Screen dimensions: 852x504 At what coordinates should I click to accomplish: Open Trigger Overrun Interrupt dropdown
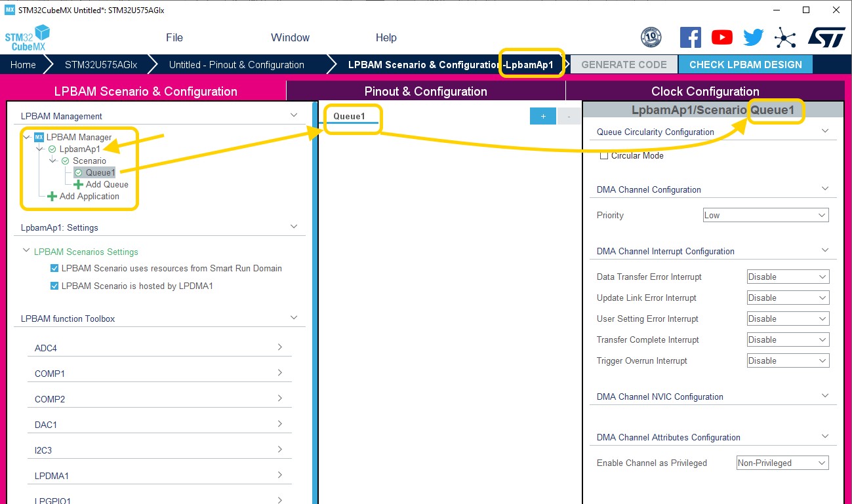pos(788,360)
